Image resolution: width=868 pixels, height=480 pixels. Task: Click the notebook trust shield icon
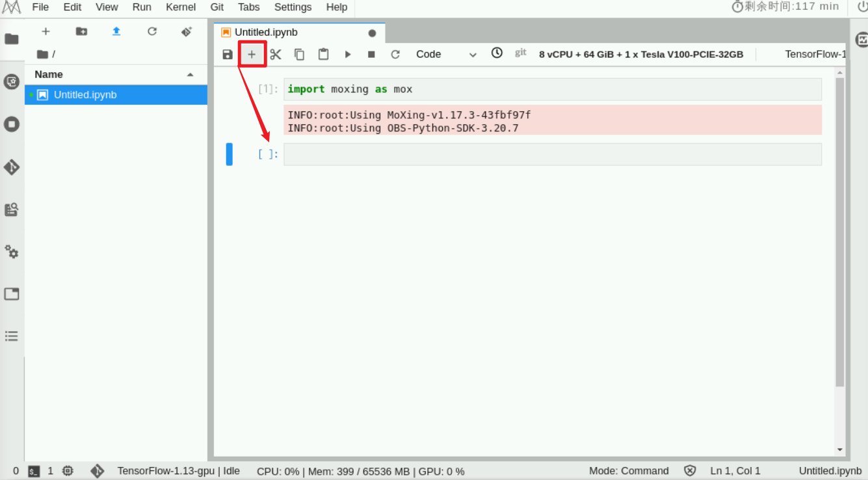690,471
